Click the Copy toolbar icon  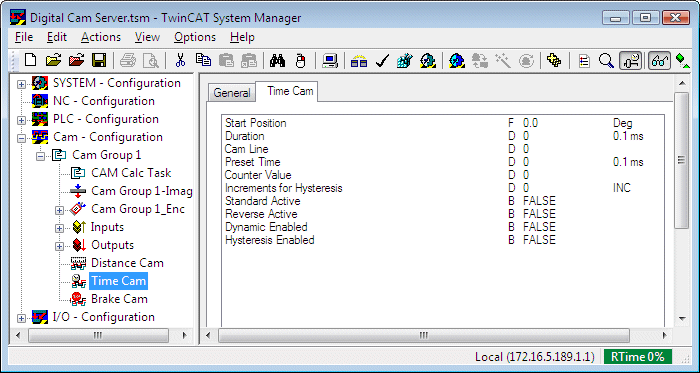(x=204, y=60)
